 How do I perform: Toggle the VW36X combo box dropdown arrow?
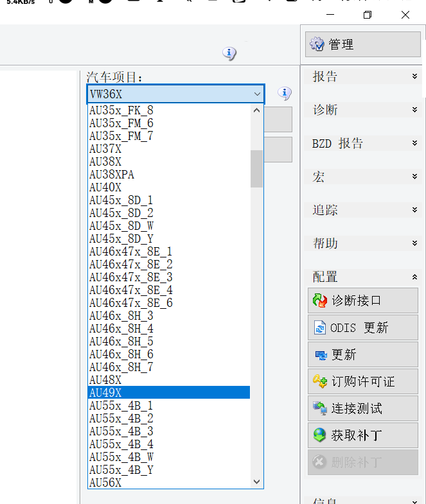coord(257,94)
